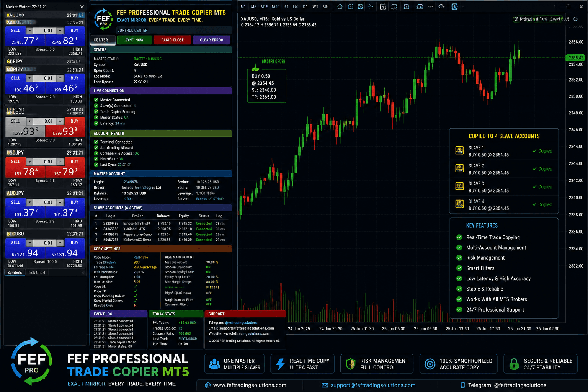Screen dimensions: 588x392
Task: Enable Reverse Copy via its red X
Action: [135, 305]
